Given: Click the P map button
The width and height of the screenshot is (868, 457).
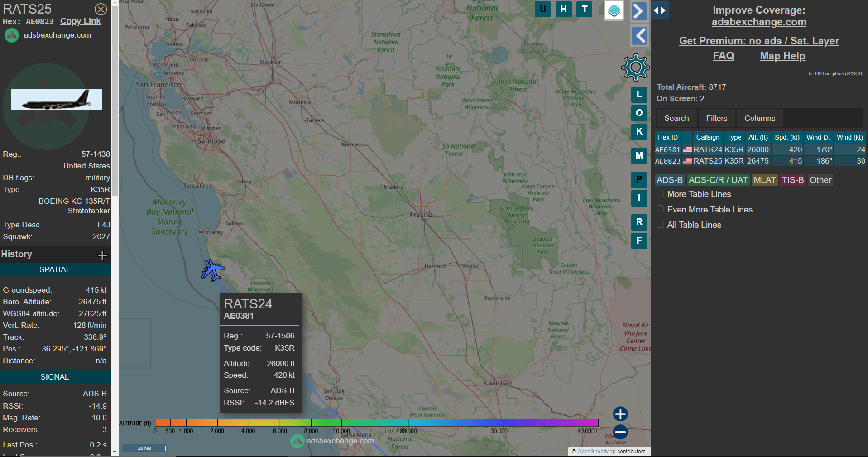Looking at the screenshot, I should (639, 179).
